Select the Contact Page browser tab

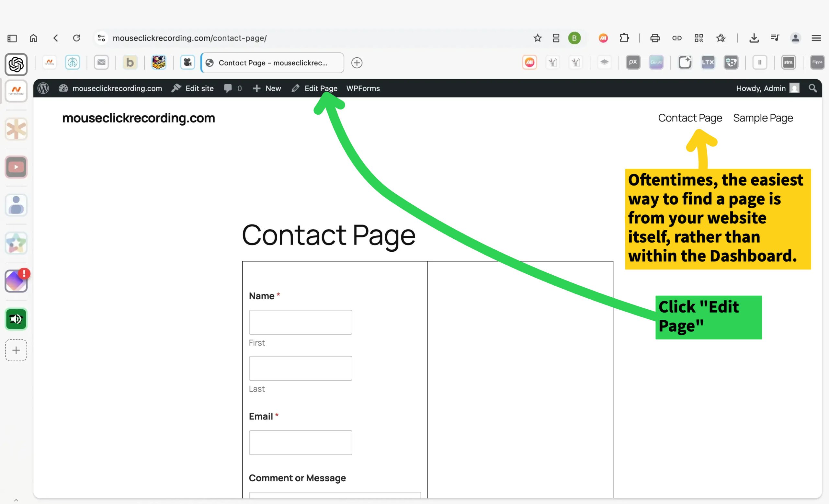pyautogui.click(x=273, y=63)
